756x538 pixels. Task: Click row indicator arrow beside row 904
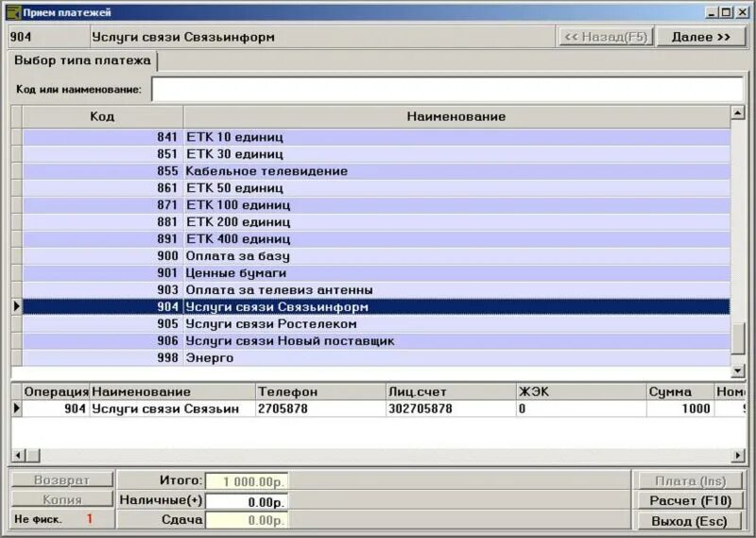[x=17, y=306]
